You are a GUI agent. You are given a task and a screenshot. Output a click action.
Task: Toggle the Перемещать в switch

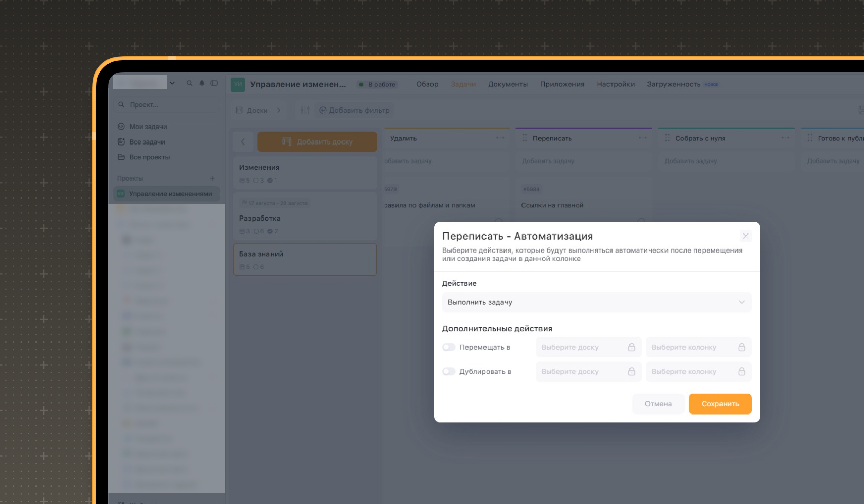point(449,347)
